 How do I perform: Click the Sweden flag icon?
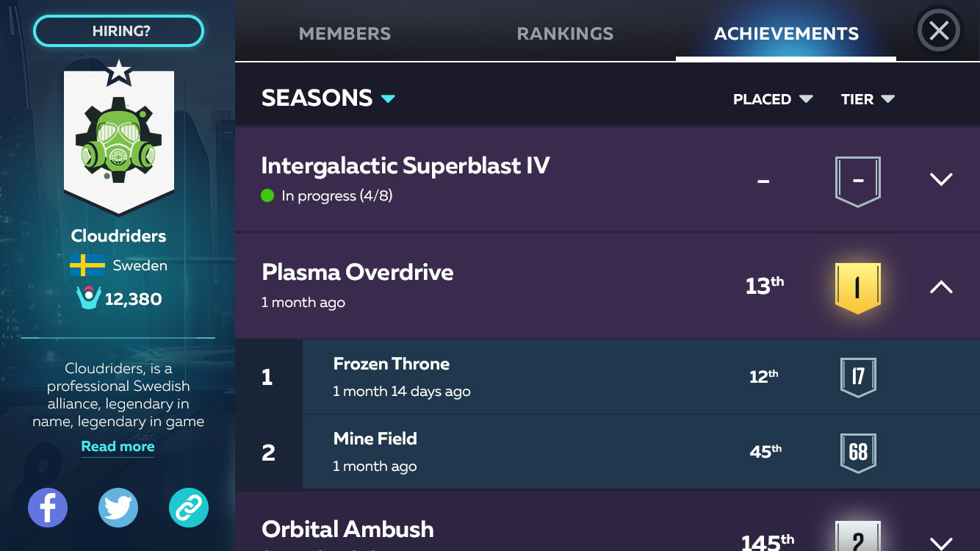87,265
